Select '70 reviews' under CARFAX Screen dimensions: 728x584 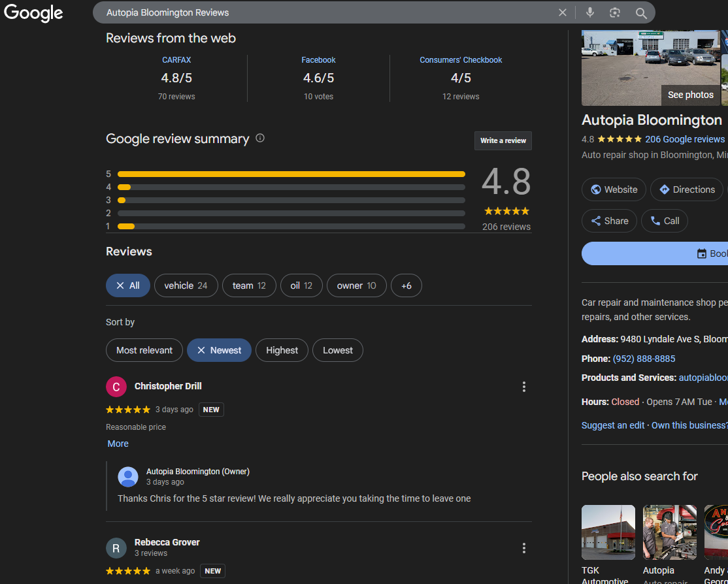(x=176, y=97)
